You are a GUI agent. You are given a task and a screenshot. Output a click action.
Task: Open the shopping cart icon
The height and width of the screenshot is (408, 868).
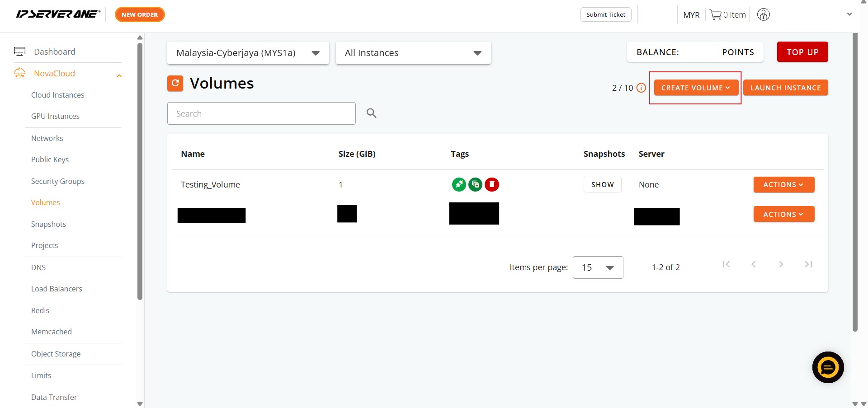pyautogui.click(x=715, y=15)
